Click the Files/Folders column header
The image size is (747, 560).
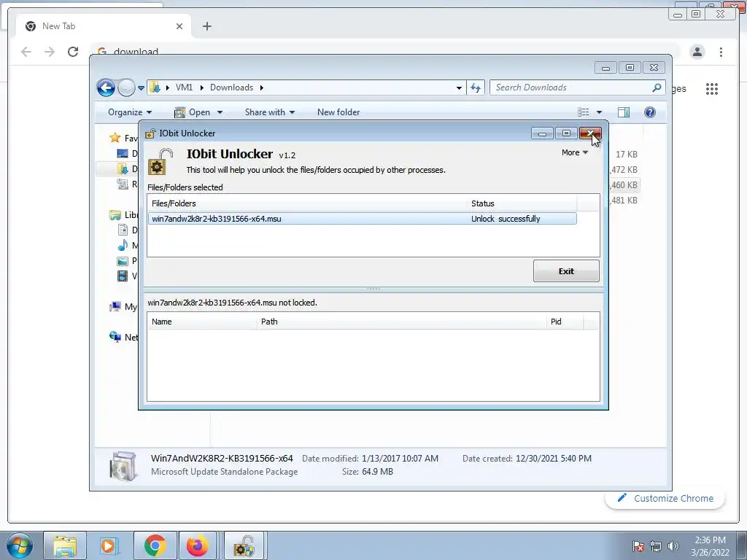307,203
